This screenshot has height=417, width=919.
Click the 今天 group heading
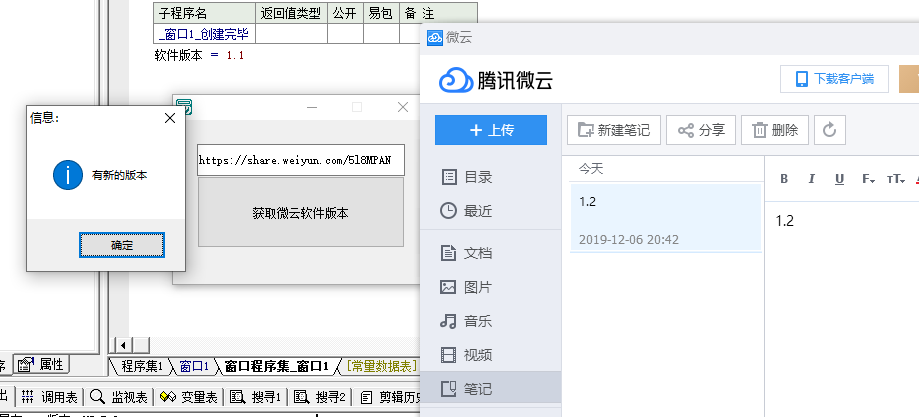pyautogui.click(x=591, y=169)
